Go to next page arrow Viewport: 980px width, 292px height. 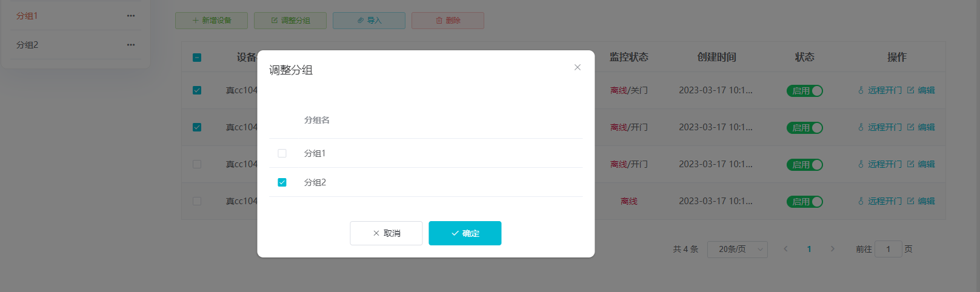[x=833, y=249]
